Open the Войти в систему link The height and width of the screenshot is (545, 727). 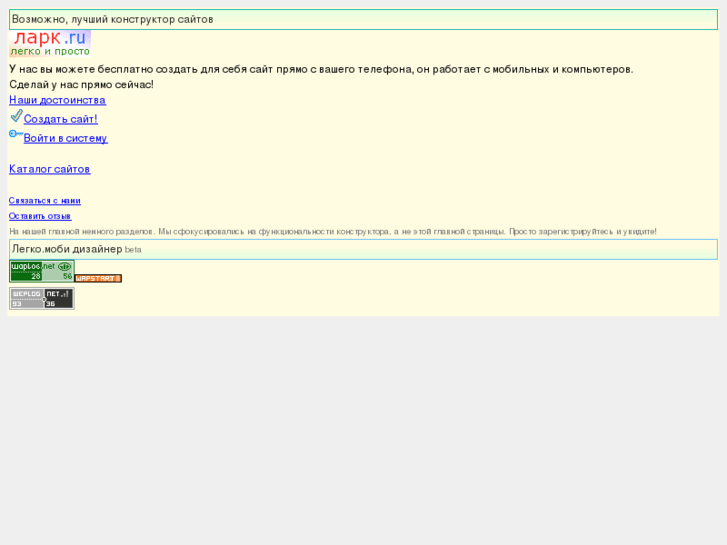[65, 138]
